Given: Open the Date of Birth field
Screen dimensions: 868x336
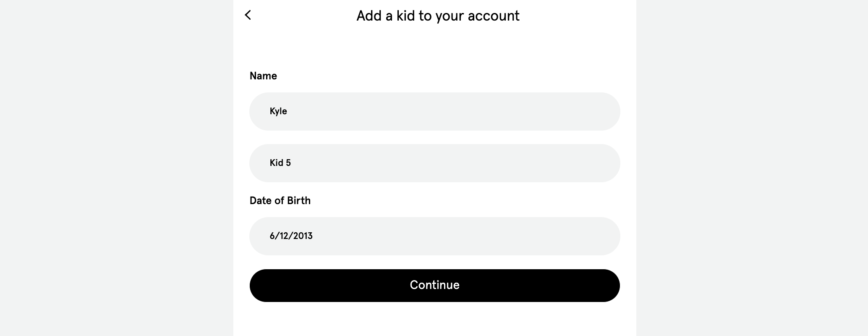Looking at the screenshot, I should pyautogui.click(x=434, y=236).
